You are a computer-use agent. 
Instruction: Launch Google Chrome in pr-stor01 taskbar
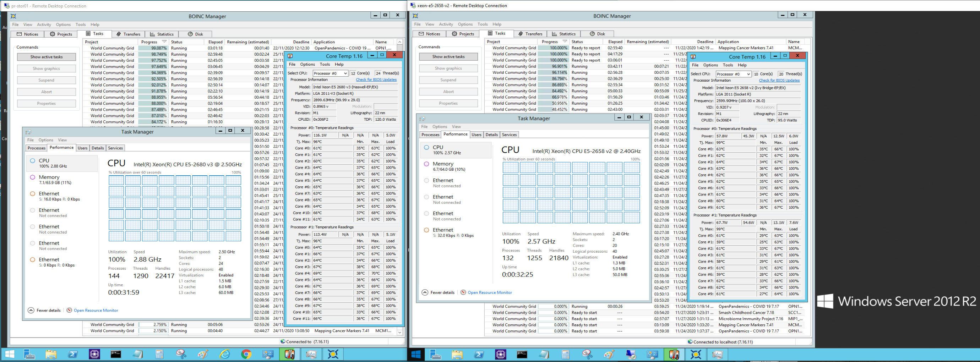[246, 355]
